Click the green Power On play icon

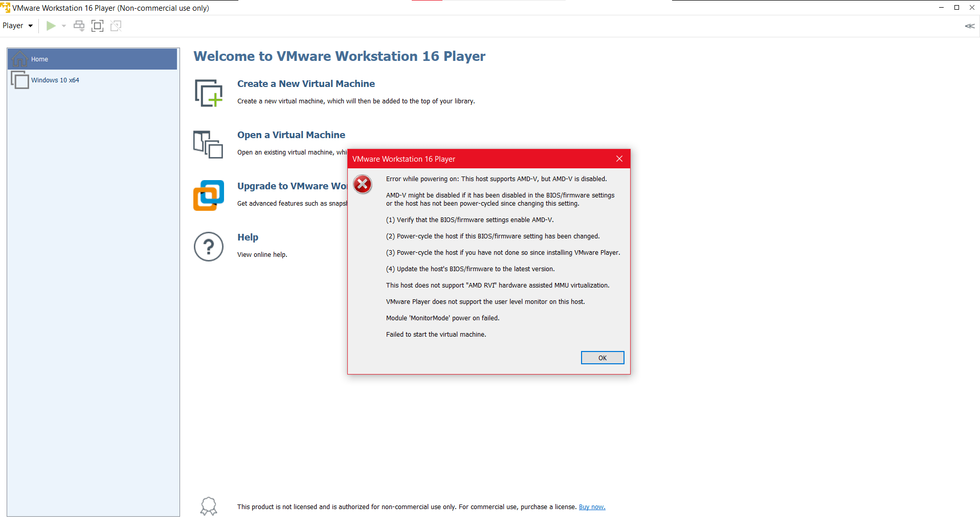tap(51, 26)
